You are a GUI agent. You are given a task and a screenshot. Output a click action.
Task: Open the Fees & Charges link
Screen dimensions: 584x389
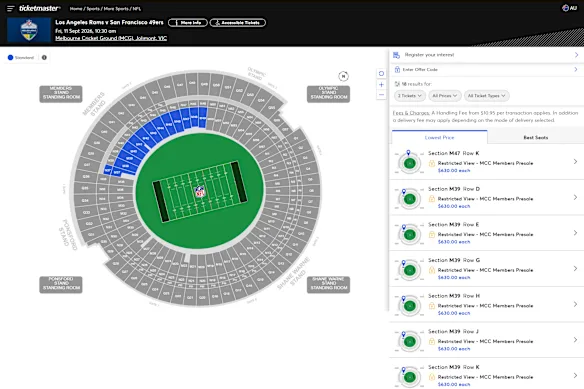coord(411,113)
